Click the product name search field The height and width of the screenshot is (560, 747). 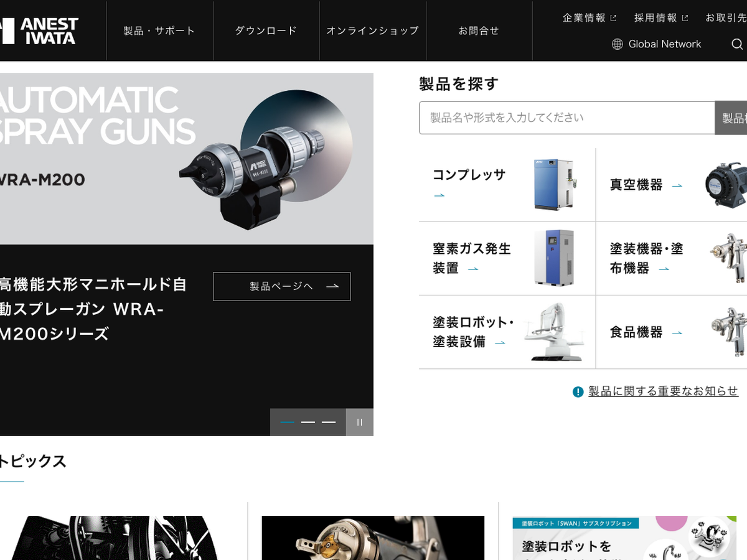tap(566, 118)
